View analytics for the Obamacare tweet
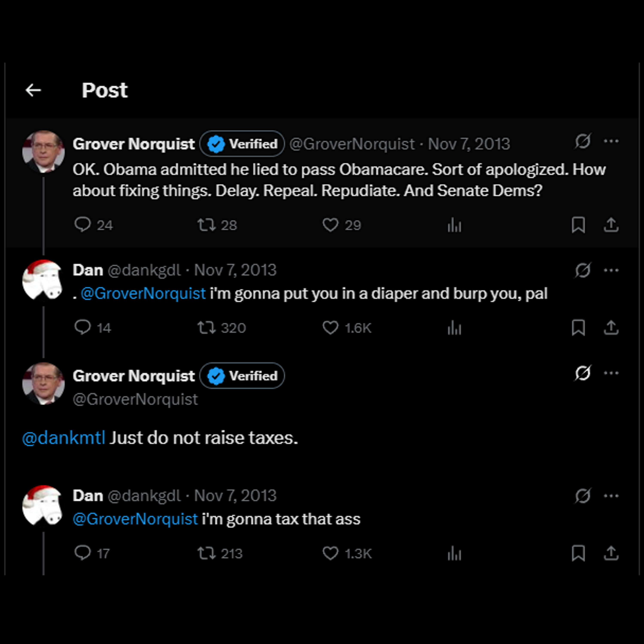Viewport: 644px width, 644px height. (x=454, y=225)
